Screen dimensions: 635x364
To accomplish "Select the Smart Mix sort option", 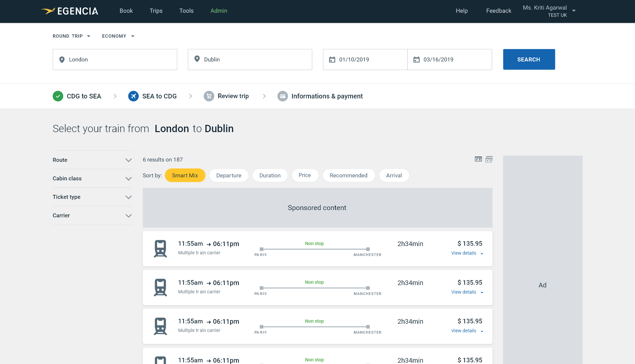I will tap(185, 175).
